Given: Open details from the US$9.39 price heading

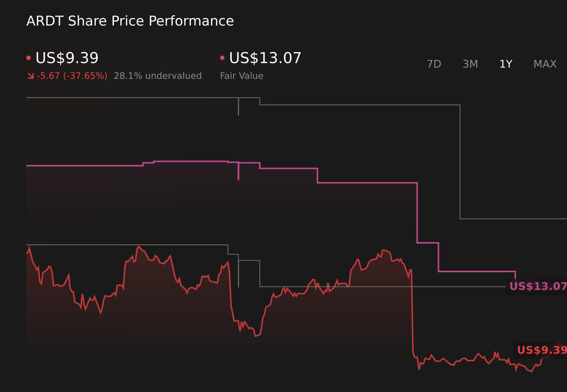Looking at the screenshot, I should pyautogui.click(x=67, y=58).
